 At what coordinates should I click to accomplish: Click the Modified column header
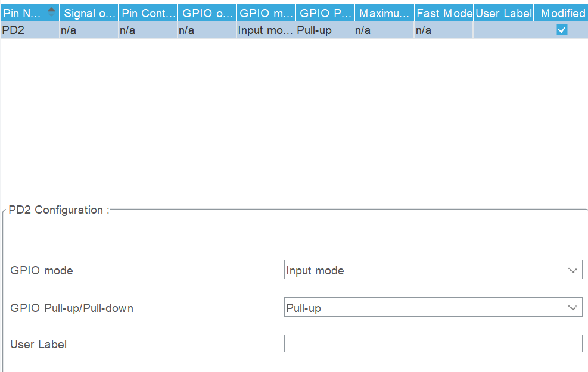[561, 12]
